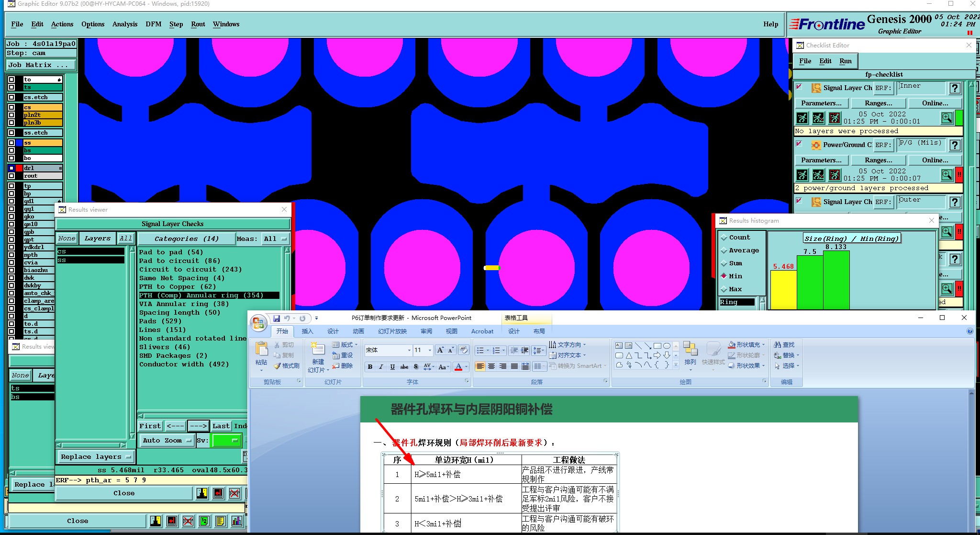Select the Max radio option

[x=724, y=289]
